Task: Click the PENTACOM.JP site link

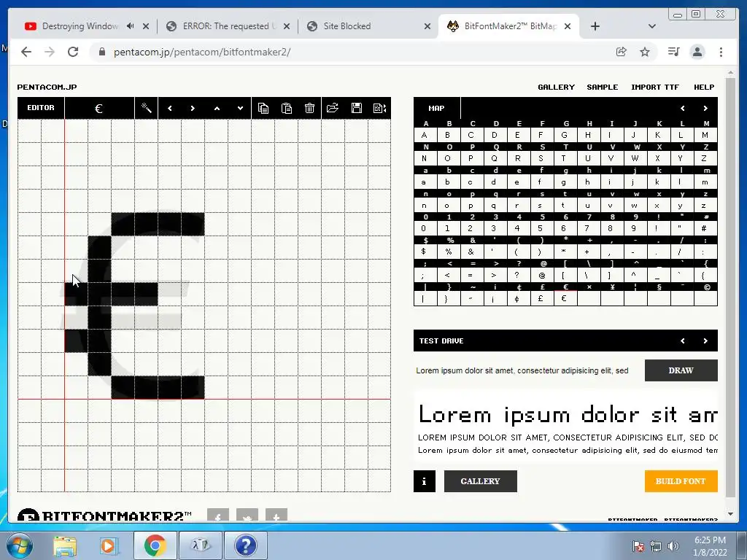Action: (x=47, y=87)
